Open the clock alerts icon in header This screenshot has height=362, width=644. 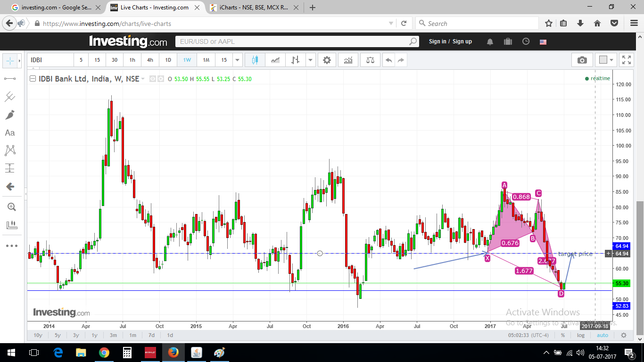pos(526,41)
